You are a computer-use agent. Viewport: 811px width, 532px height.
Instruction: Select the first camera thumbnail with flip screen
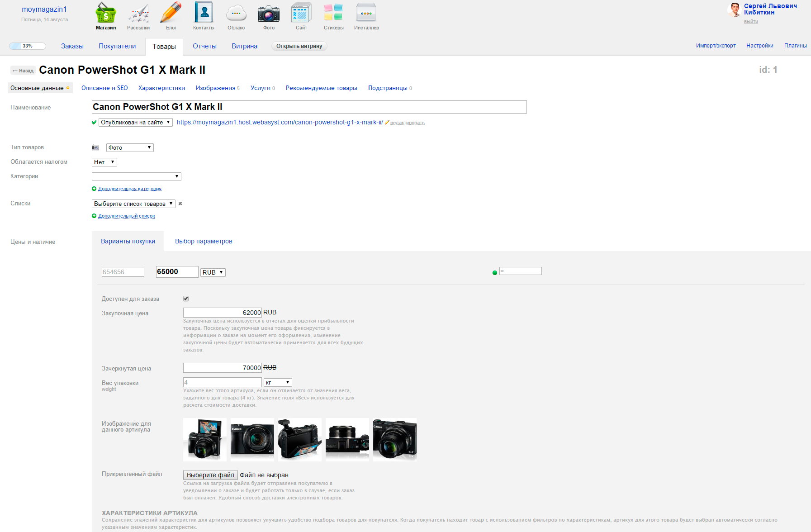pyautogui.click(x=205, y=440)
